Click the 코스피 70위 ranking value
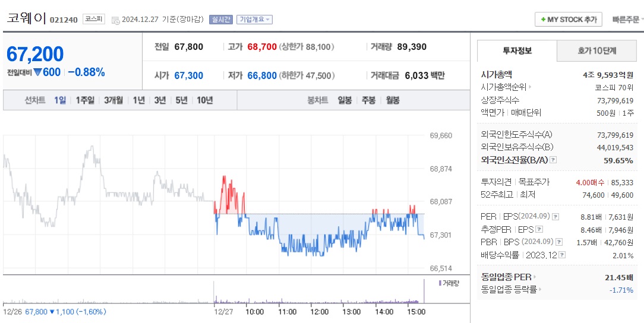 (x=614, y=87)
